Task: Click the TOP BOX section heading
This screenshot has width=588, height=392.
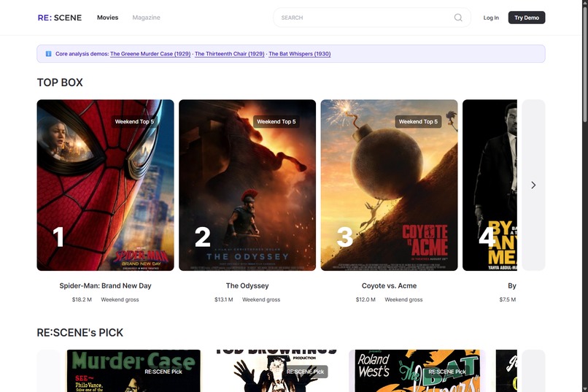Action: [x=60, y=82]
